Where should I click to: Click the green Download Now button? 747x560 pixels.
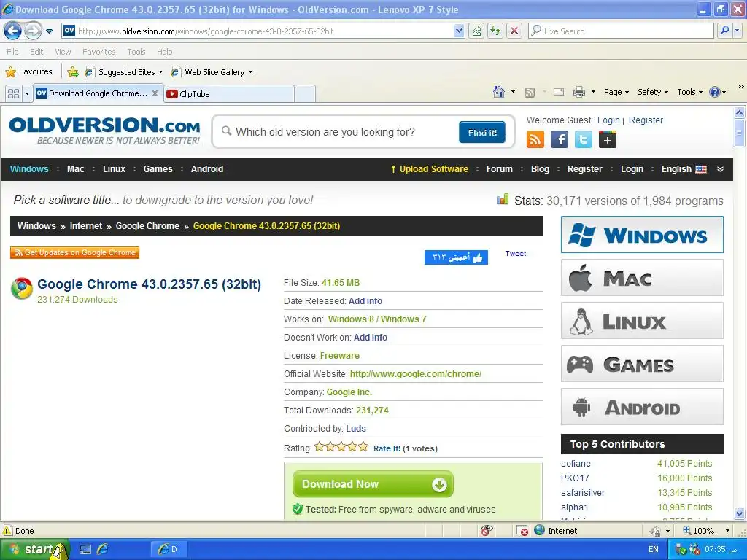click(x=373, y=484)
